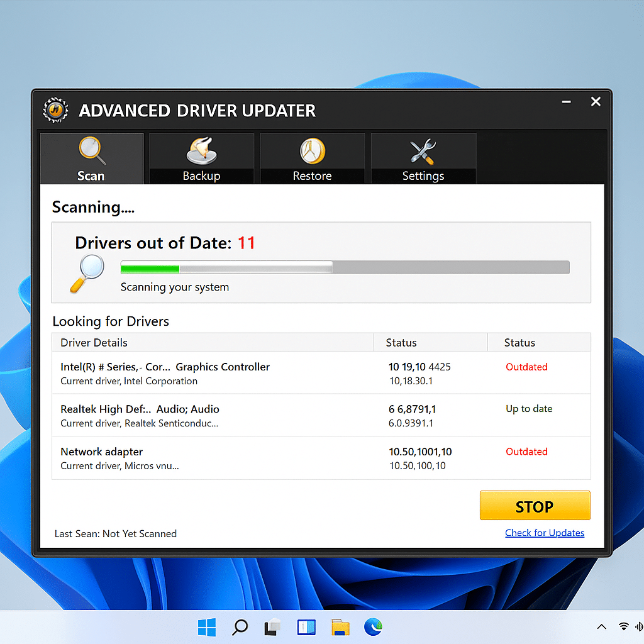Click the volume icon in the system tray
644x644 pixels.
[x=639, y=627]
